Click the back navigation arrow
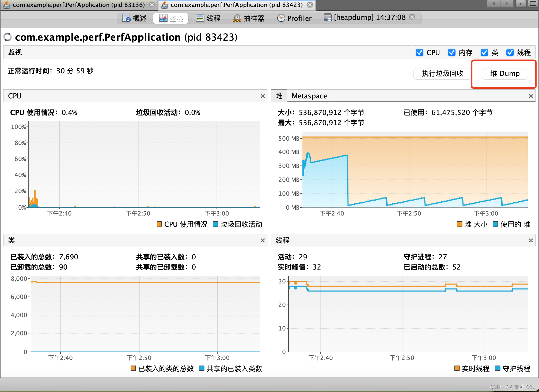This screenshot has height=392, width=539. pos(493,3)
